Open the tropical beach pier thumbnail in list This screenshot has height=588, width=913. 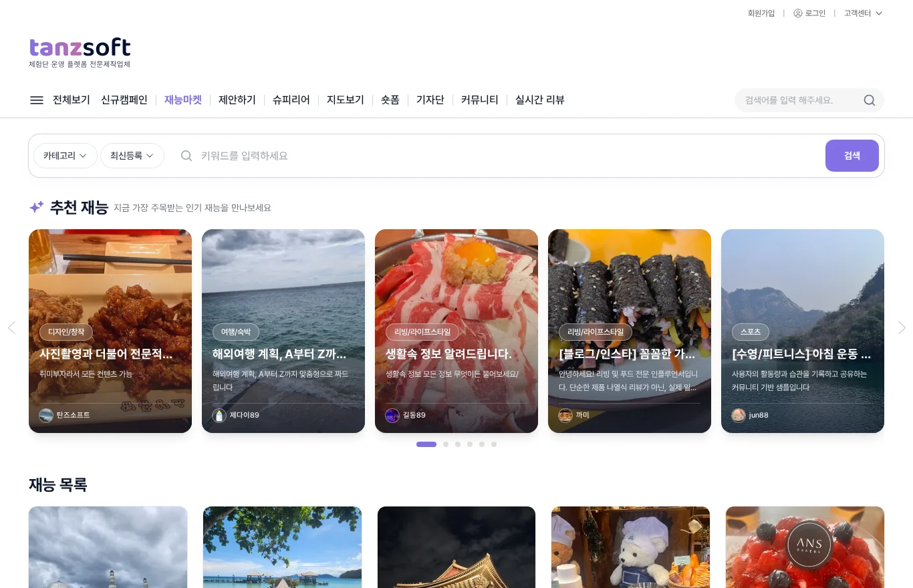coord(282,547)
